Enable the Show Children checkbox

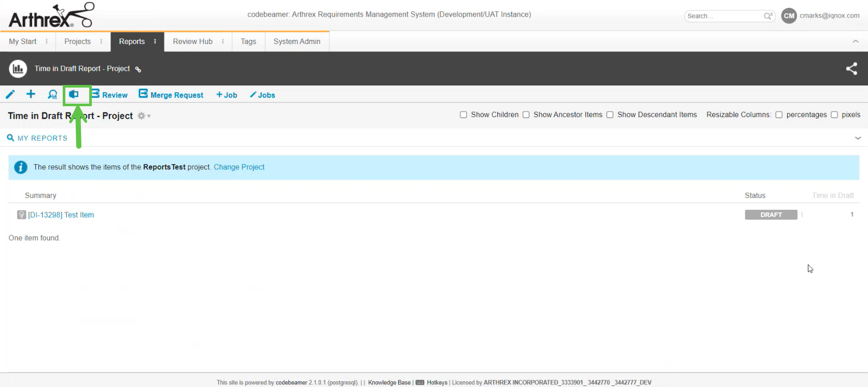point(464,115)
